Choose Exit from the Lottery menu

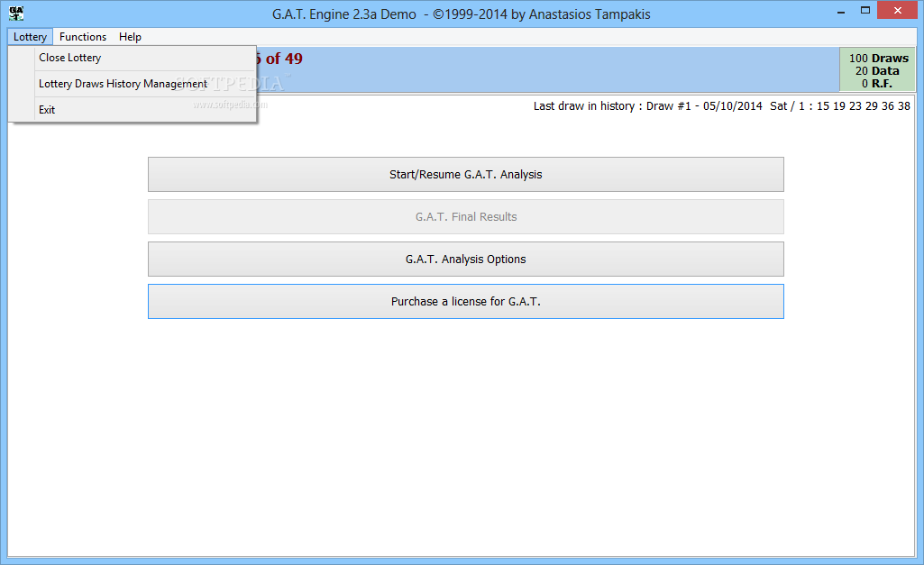[x=133, y=110]
